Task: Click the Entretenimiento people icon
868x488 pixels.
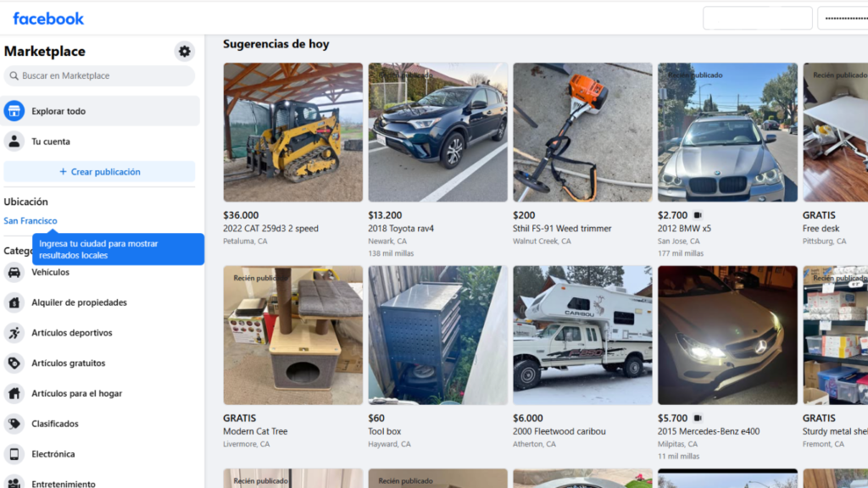Action: pyautogui.click(x=14, y=483)
